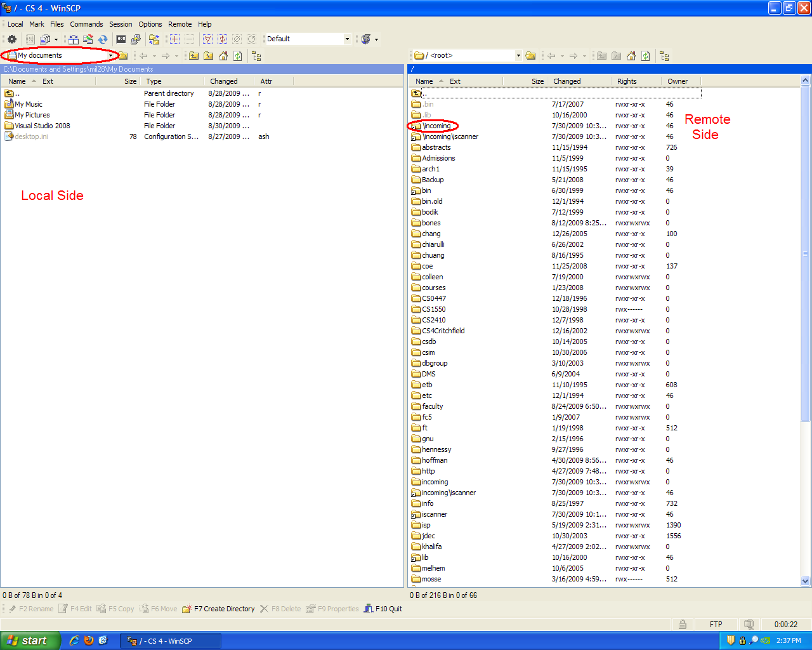Click local panel root directory icon
The image size is (812, 650).
[x=208, y=56]
